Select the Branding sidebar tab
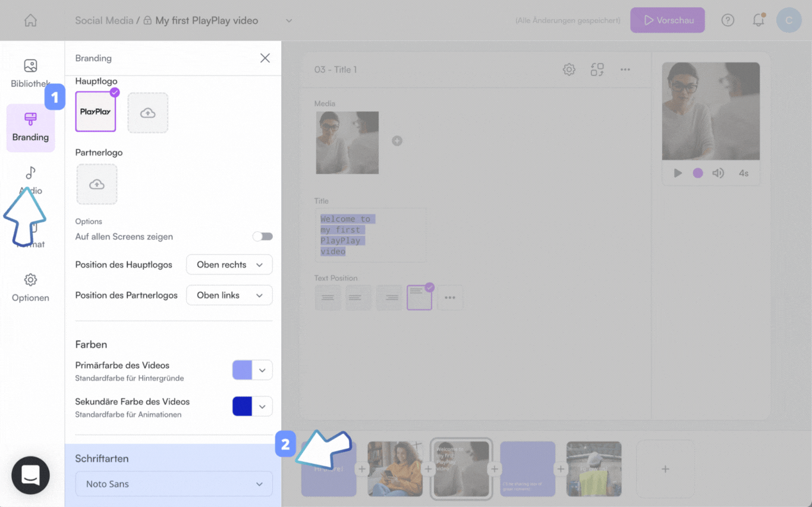This screenshot has height=507, width=812. tap(30, 127)
